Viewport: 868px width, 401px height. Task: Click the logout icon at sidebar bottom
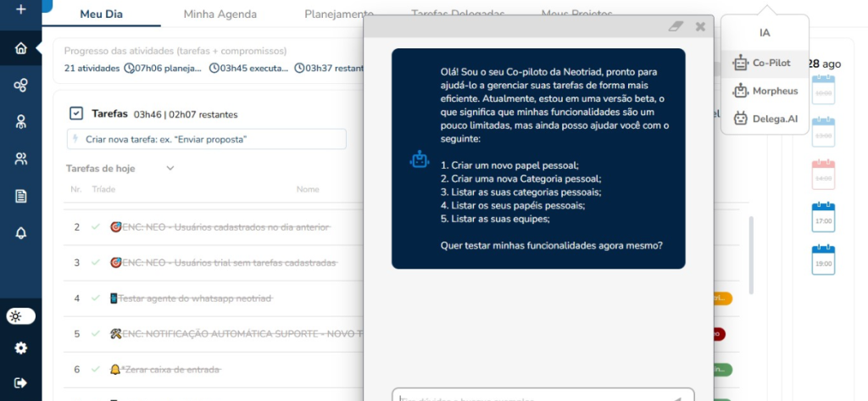click(x=20, y=382)
